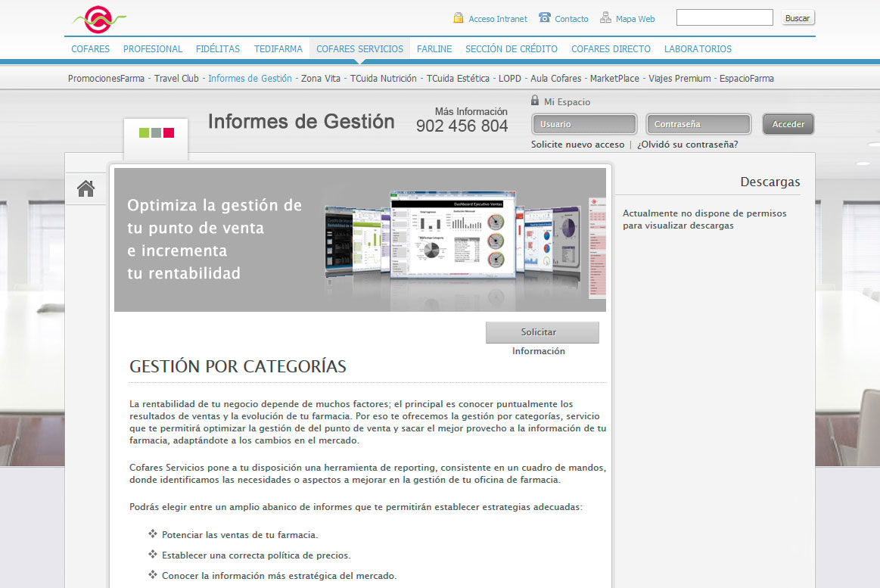
Task: Click the Acceder login button
Action: coord(788,123)
